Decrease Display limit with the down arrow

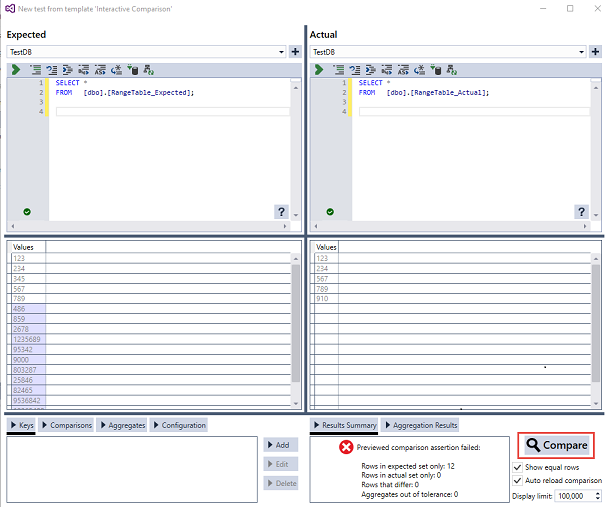[x=598, y=498]
